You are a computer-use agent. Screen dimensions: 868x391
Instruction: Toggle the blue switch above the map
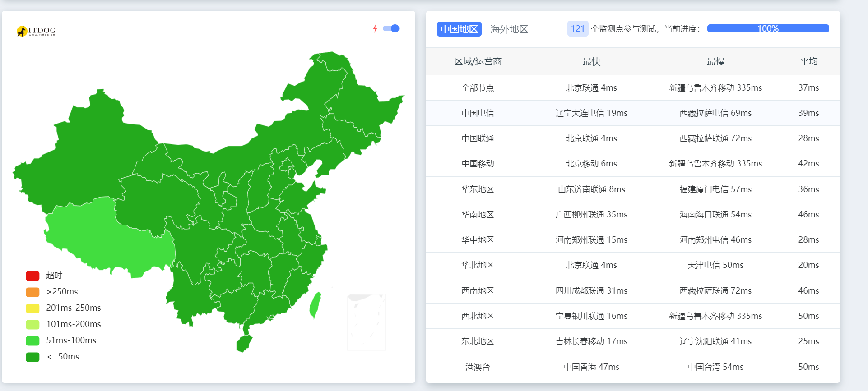[x=391, y=28]
